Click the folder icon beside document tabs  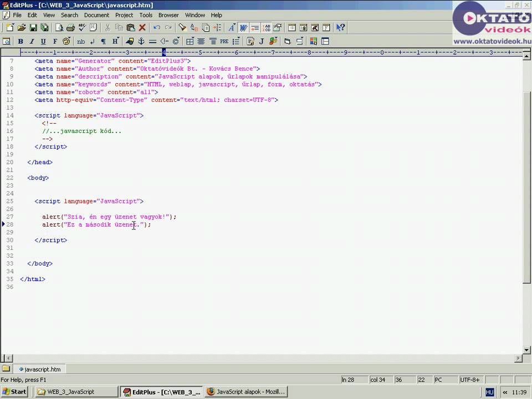(6, 369)
